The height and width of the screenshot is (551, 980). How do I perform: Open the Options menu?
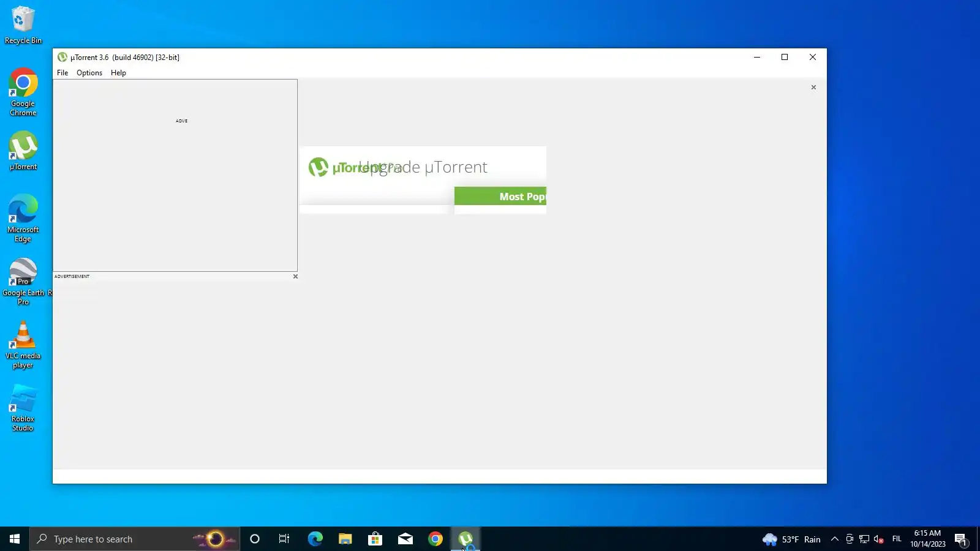click(x=89, y=73)
